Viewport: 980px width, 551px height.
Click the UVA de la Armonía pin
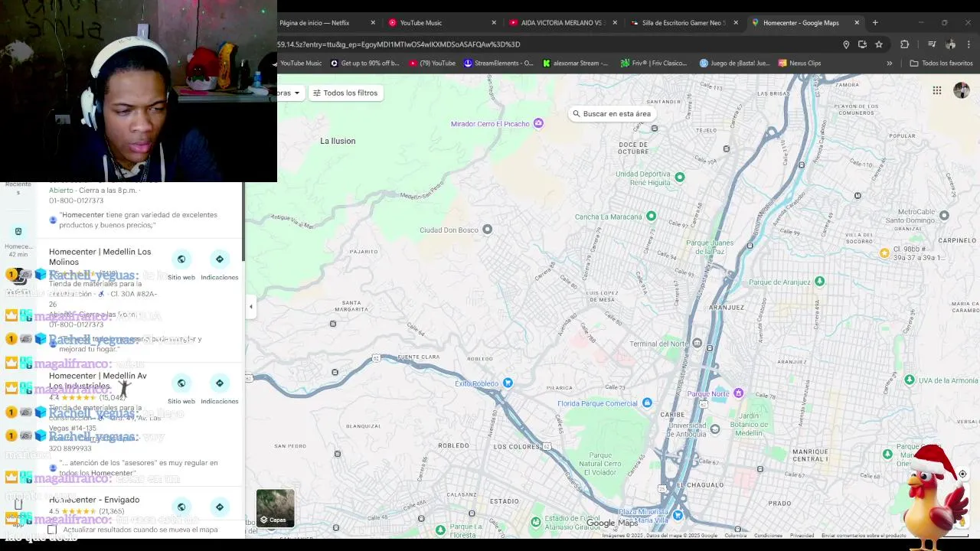tap(909, 380)
